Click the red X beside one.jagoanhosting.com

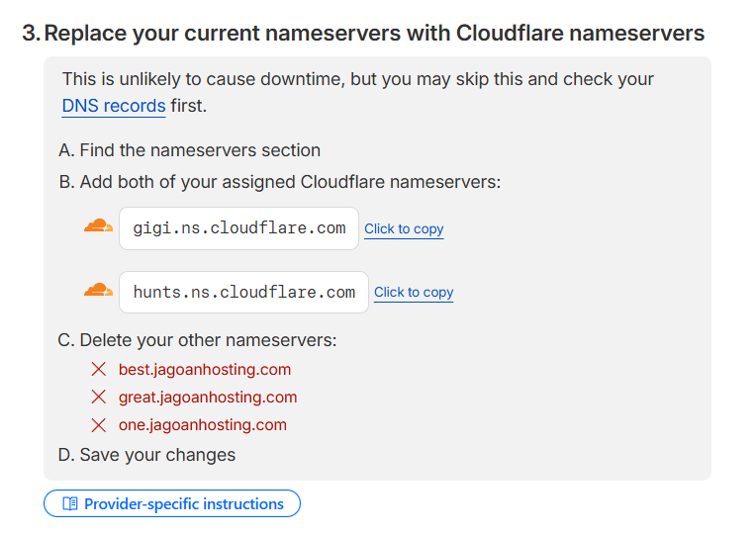tap(98, 425)
